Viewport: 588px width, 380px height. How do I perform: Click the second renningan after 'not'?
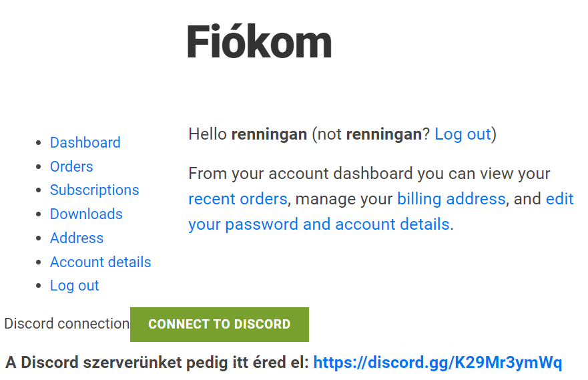[383, 134]
